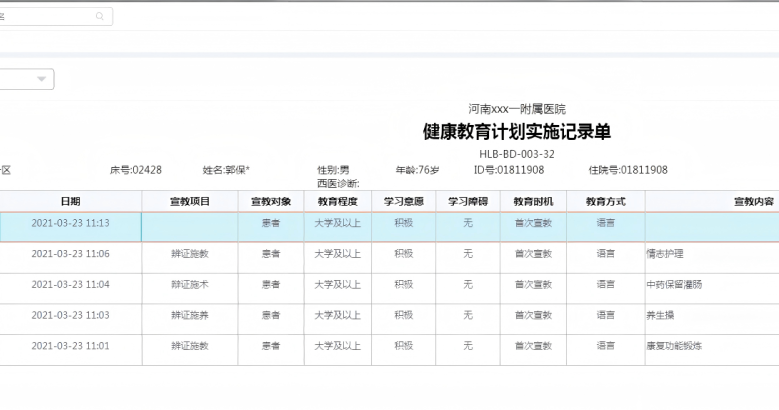Click 辨证施术 in the 11:04 row
The height and width of the screenshot is (410, 779).
click(190, 284)
